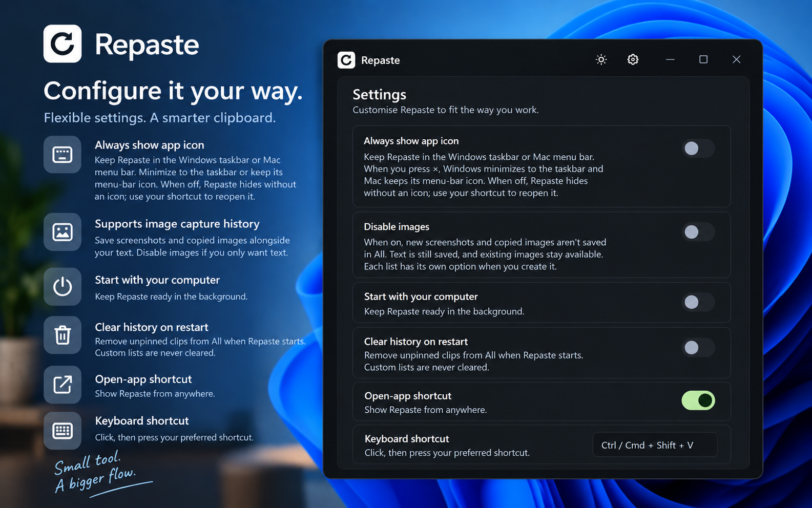Click the external-link icon beside promo 'Open-app shortcut'
The height and width of the screenshot is (508, 812).
63,385
